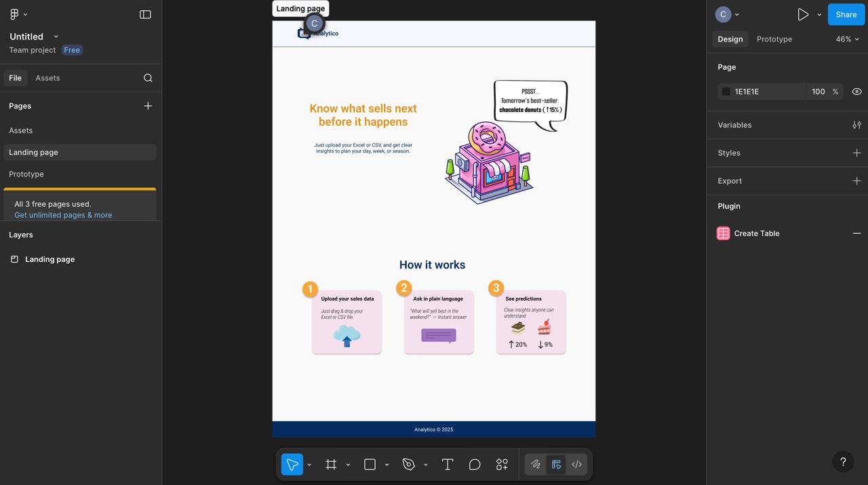
Task: Switch to Dev Mode
Action: [x=576, y=464]
